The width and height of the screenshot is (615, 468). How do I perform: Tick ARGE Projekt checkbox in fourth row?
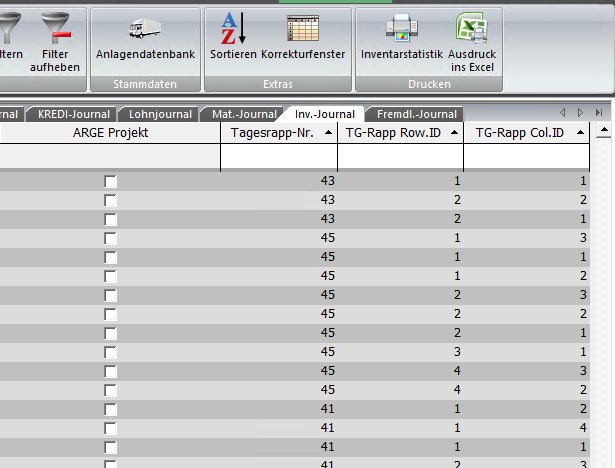110,238
